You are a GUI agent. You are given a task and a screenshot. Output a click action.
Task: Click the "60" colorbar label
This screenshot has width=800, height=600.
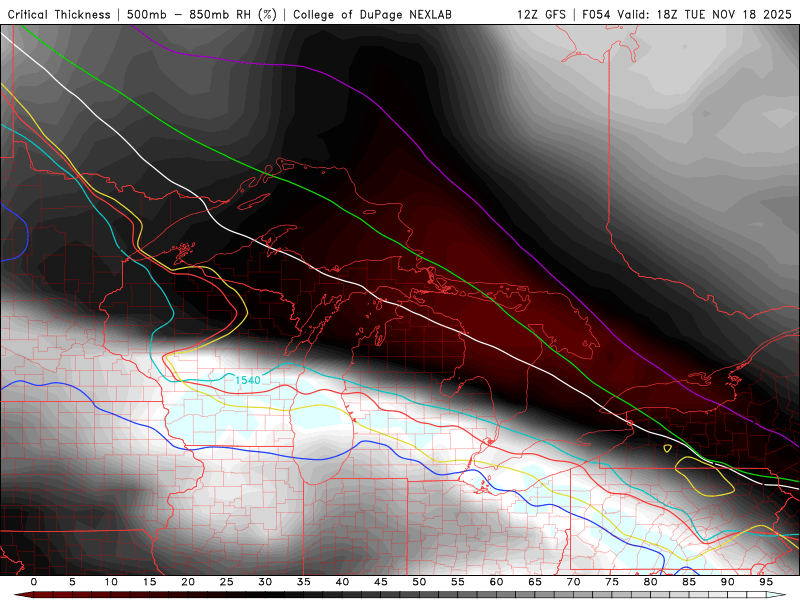point(496,582)
